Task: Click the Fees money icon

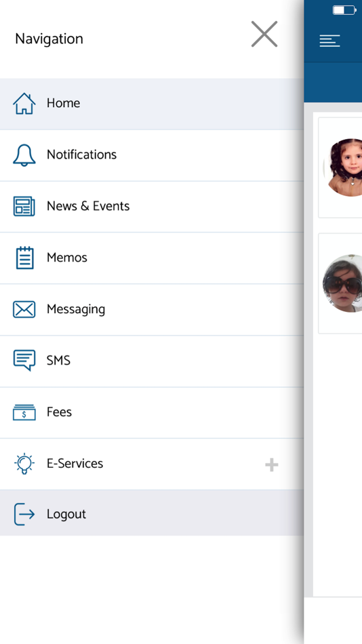Action: pyautogui.click(x=24, y=412)
